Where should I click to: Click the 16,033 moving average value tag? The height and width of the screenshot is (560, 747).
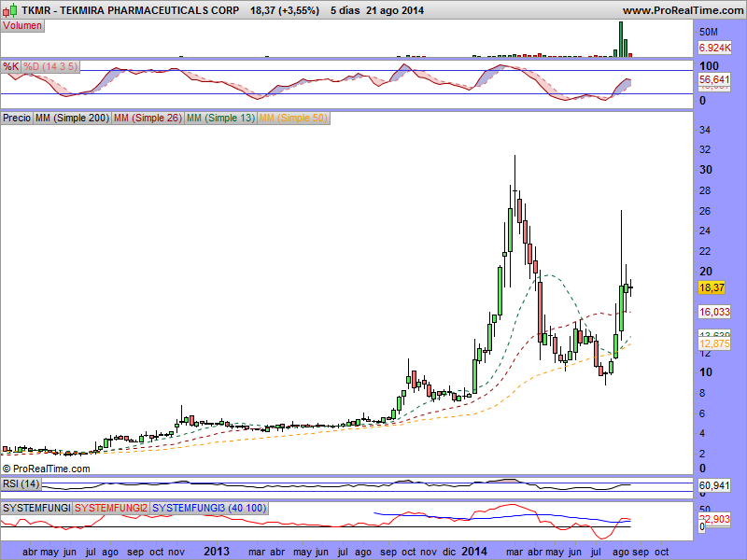(x=714, y=312)
